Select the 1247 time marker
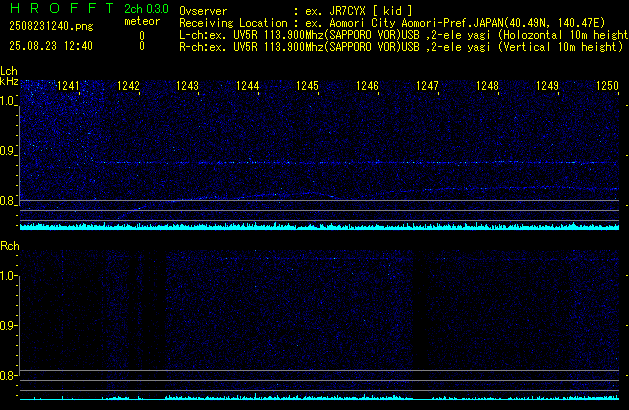Viewport: 629px width, 410px height. click(x=428, y=86)
